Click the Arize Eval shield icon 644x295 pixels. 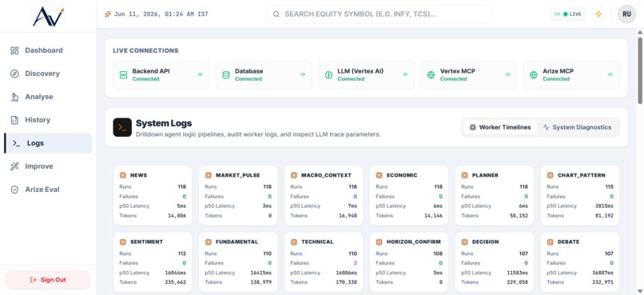[x=15, y=189]
